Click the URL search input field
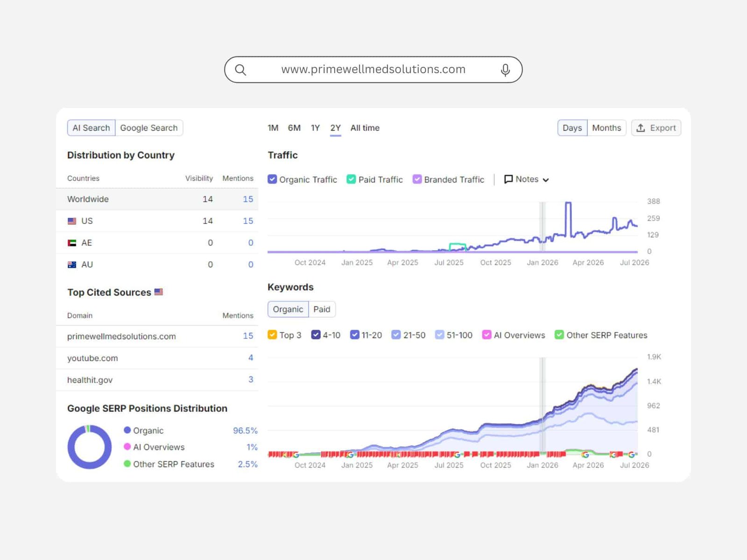 pyautogui.click(x=373, y=70)
